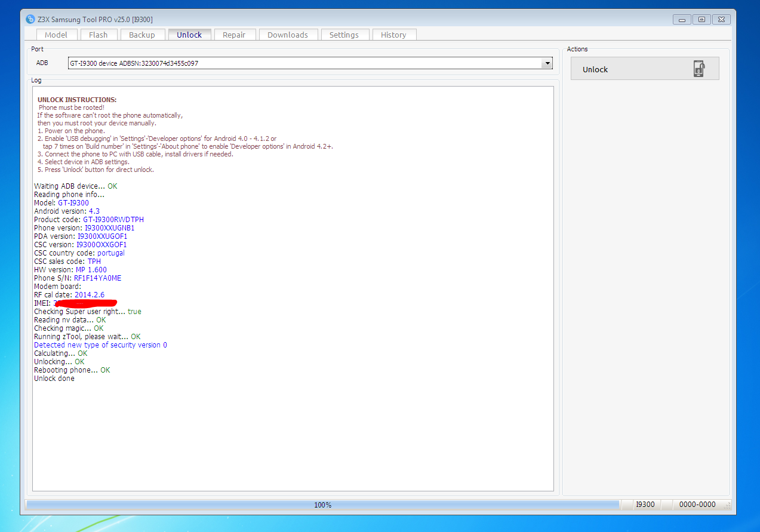The image size is (760, 532).
Task: View the History tab
Action: click(393, 35)
